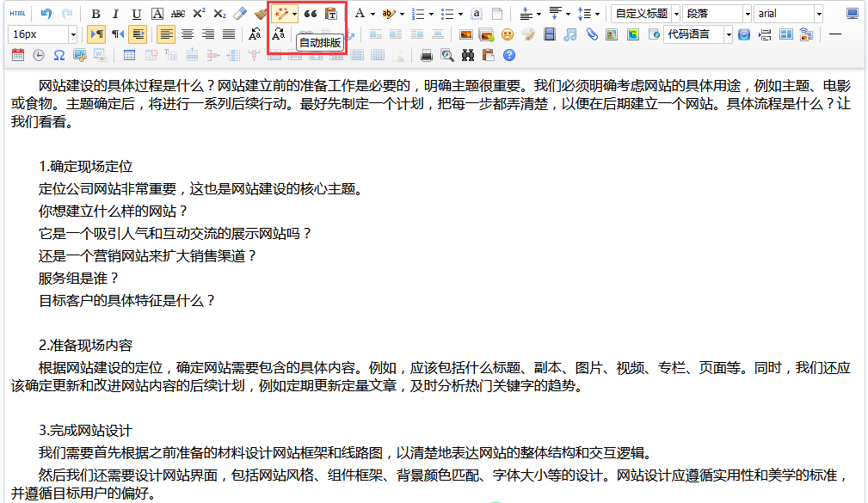The image size is (868, 503).
Task: Click the blue help question mark button
Action: [x=509, y=56]
